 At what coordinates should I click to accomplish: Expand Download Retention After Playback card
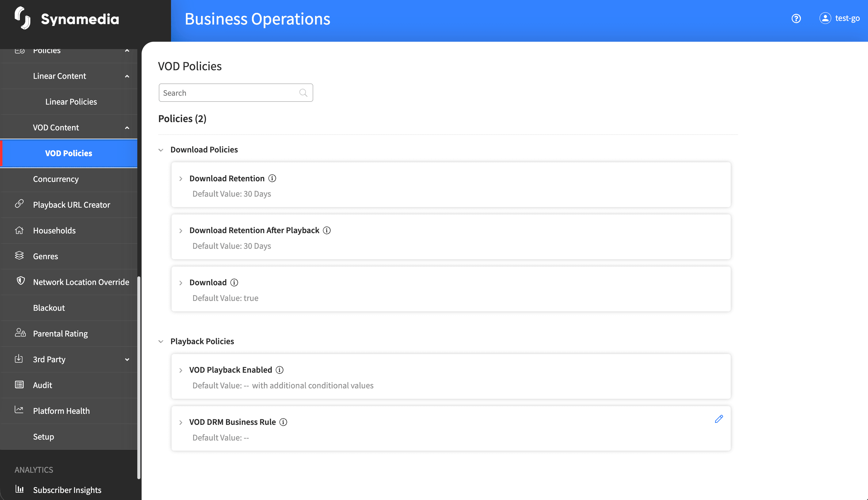181,231
